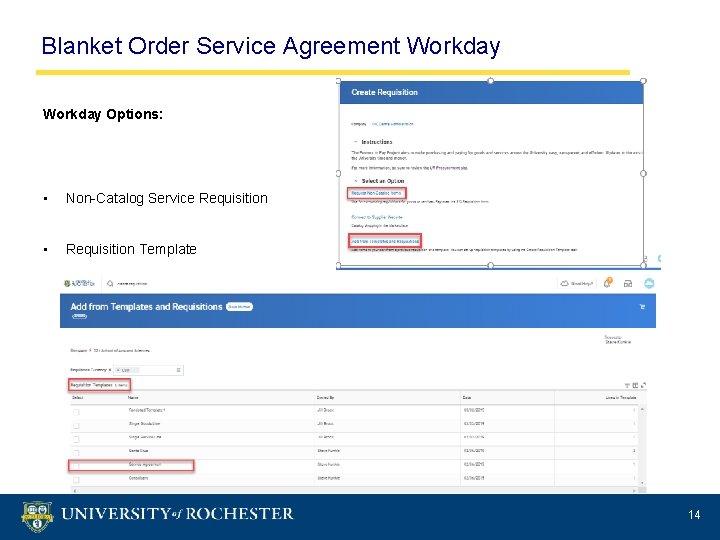Screen dimensions: 720x540
Task: Click the Lines in Template column header
Action: [x=621, y=398]
